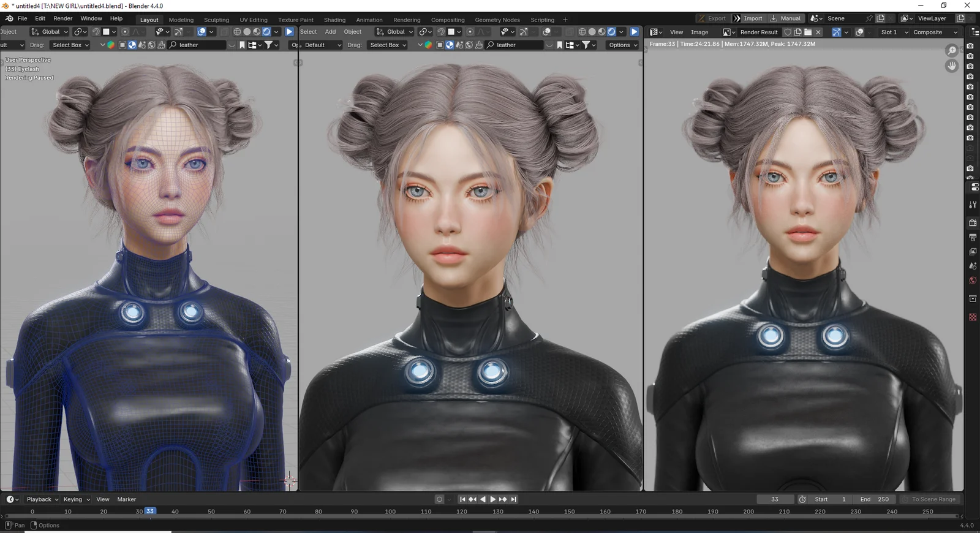Image resolution: width=980 pixels, height=533 pixels.
Task: Enable wireframe shading in the middle viewport
Action: coord(582,32)
